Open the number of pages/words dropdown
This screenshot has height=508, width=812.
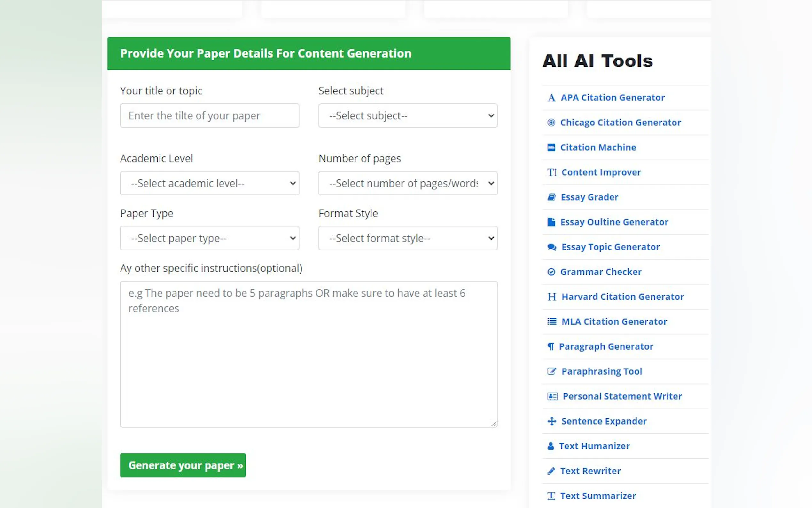click(x=408, y=183)
